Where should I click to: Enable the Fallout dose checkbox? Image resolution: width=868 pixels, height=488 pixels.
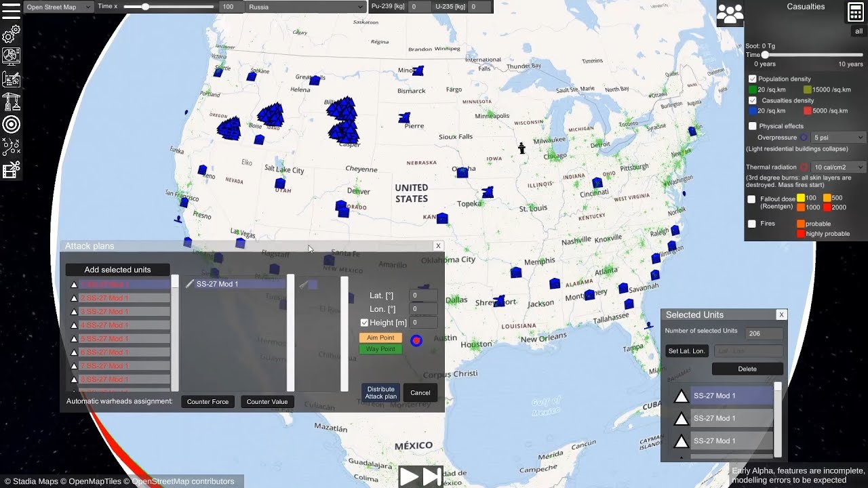point(751,199)
